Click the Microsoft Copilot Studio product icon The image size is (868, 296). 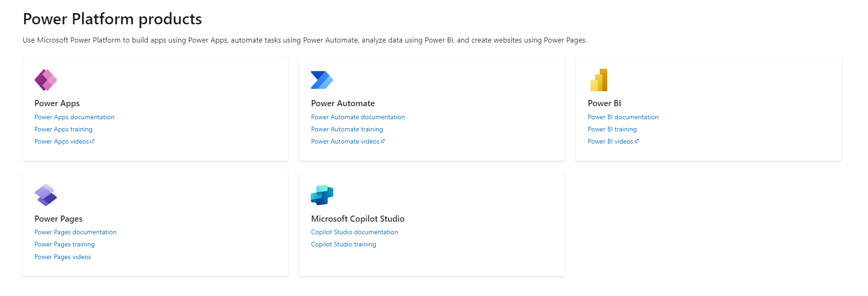coord(322,195)
